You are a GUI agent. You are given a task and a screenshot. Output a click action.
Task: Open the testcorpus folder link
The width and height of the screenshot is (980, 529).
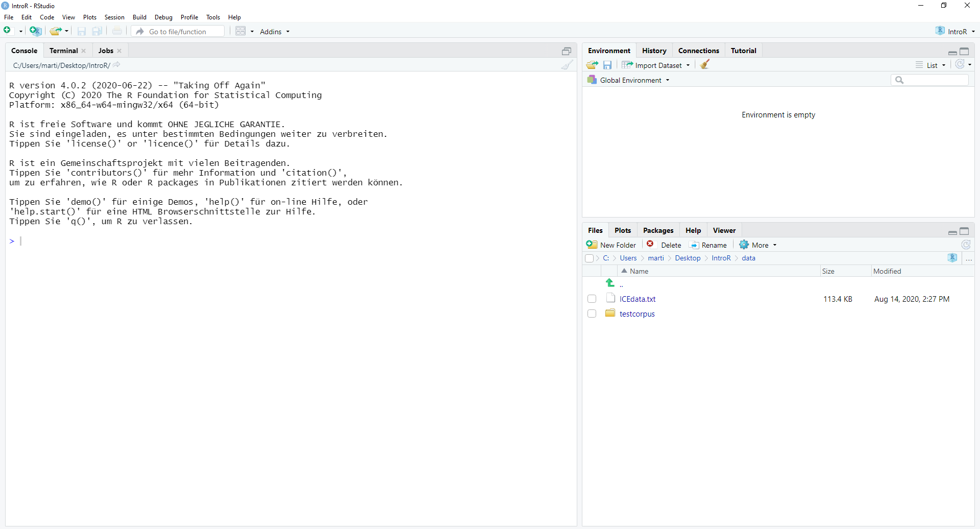[636, 314]
